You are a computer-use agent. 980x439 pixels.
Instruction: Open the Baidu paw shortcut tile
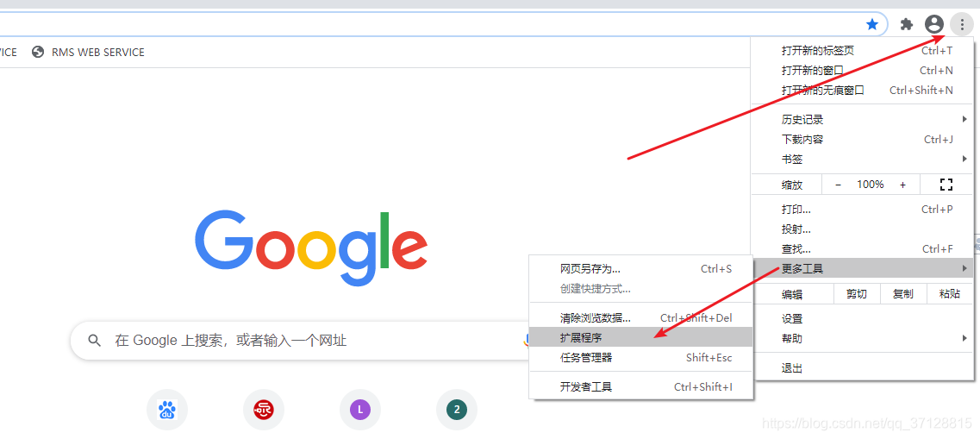[167, 410]
